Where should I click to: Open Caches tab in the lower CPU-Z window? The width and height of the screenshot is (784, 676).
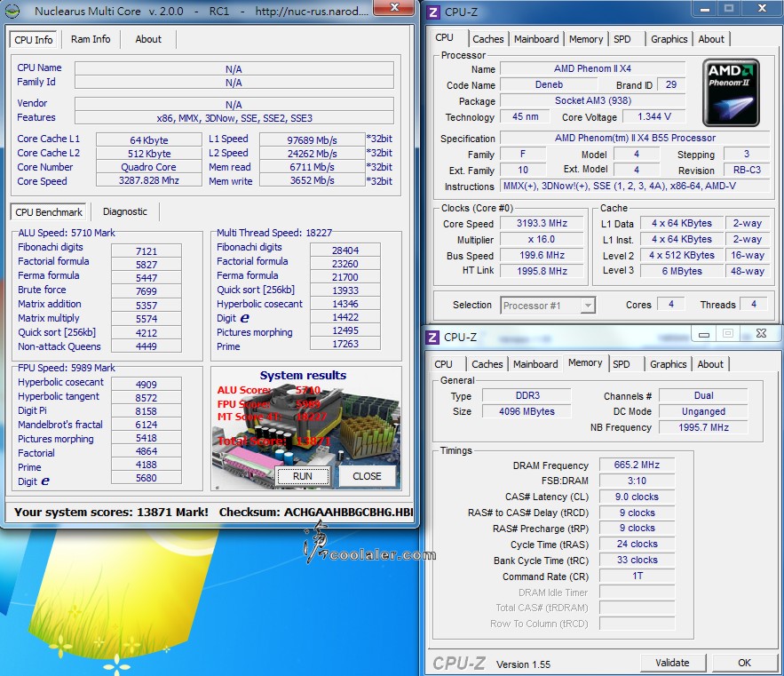tap(487, 364)
